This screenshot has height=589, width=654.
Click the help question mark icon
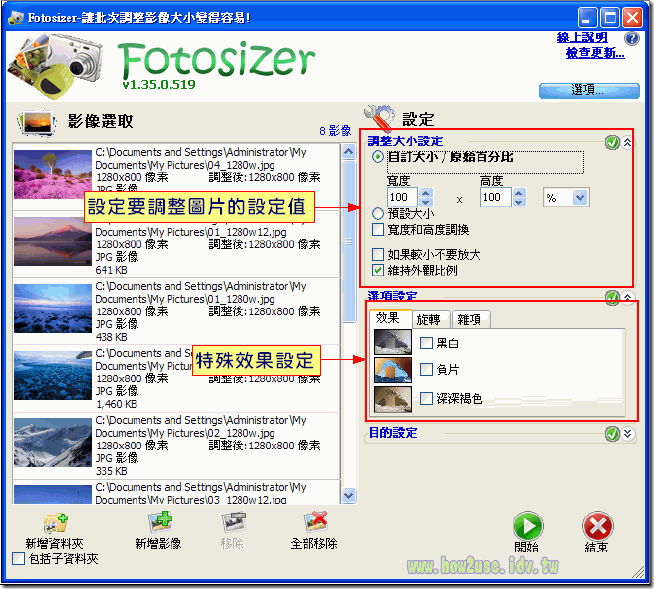[632, 38]
